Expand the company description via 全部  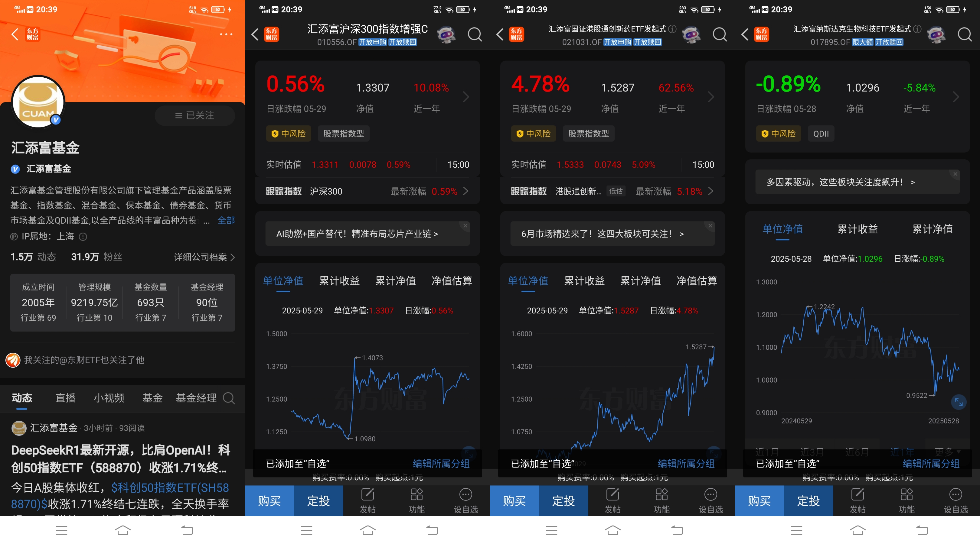click(x=226, y=220)
